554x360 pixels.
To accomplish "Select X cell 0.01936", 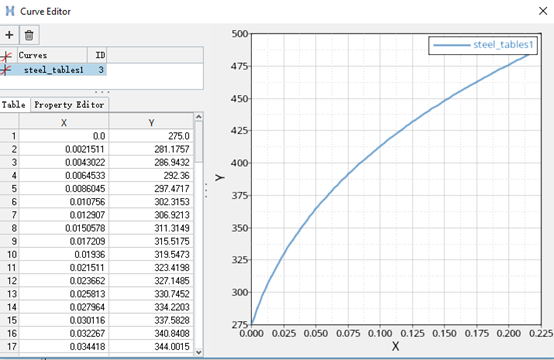I will point(64,254).
